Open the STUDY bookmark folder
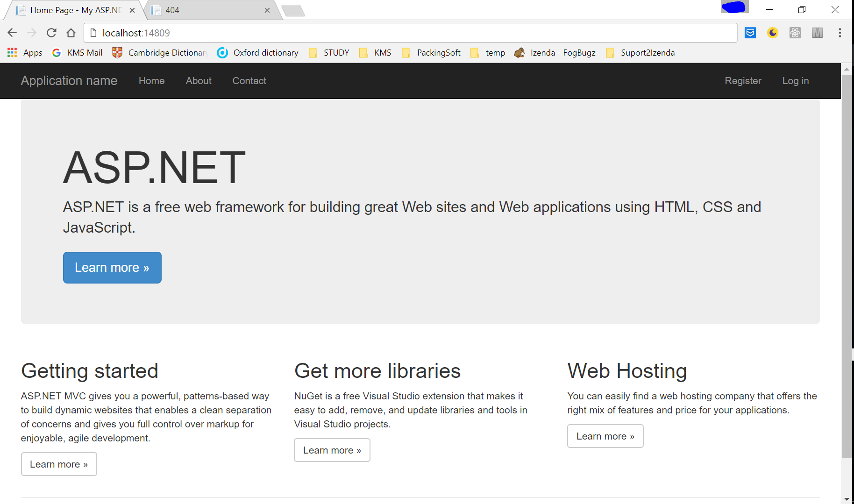 tap(329, 53)
